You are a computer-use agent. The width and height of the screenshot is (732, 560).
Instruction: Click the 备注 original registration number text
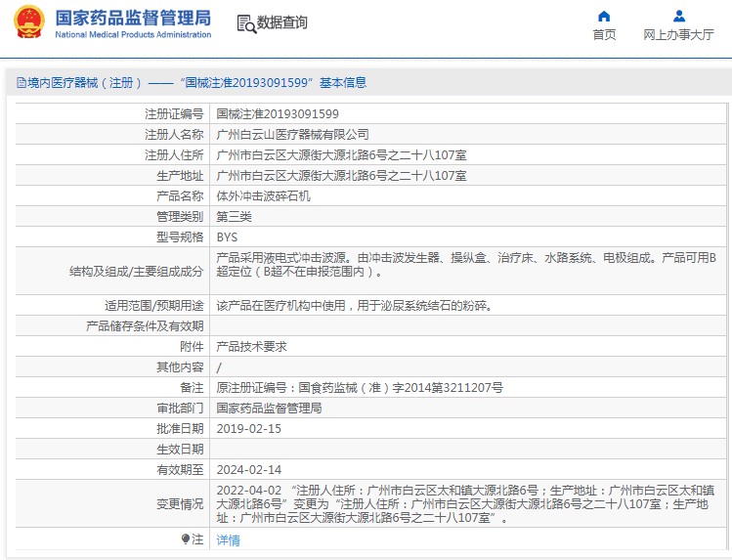tap(360, 388)
